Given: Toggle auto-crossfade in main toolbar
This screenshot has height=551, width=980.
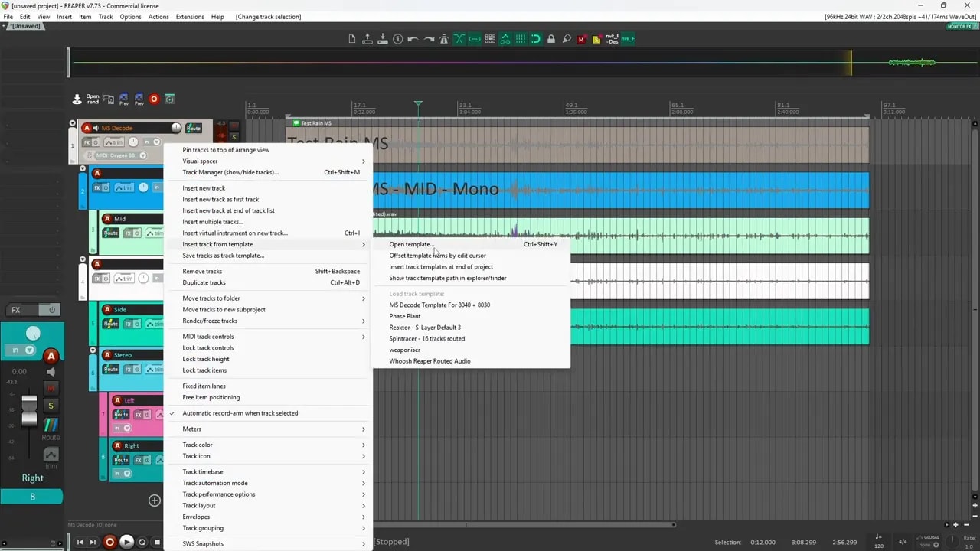Looking at the screenshot, I should click(459, 39).
